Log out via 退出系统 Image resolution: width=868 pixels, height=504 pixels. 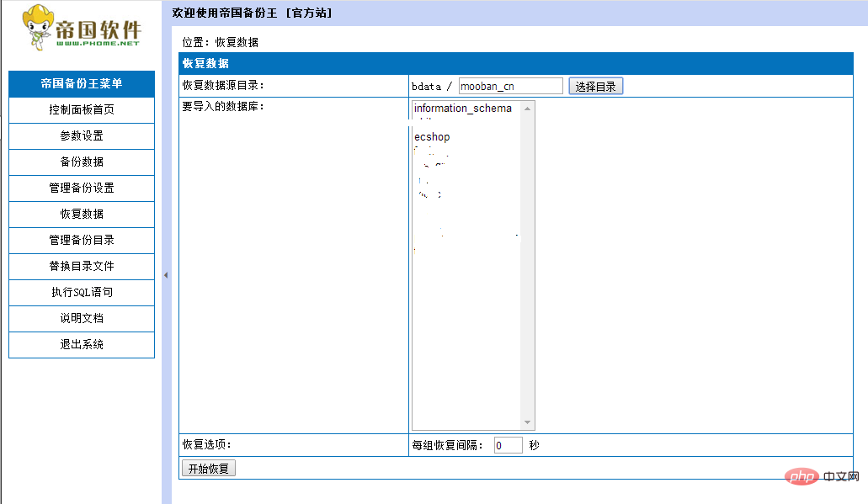pyautogui.click(x=82, y=344)
